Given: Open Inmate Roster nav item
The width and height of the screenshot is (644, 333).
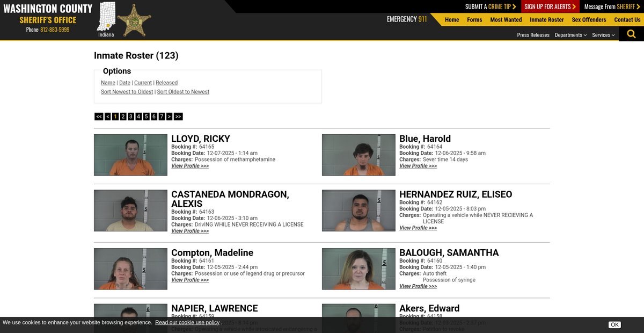Looking at the screenshot, I should (547, 20).
